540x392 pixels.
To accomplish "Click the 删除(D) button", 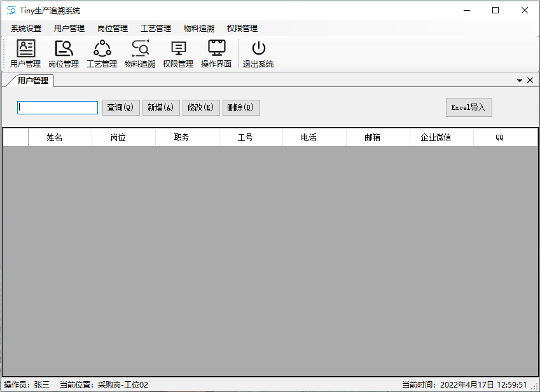I will (241, 108).
